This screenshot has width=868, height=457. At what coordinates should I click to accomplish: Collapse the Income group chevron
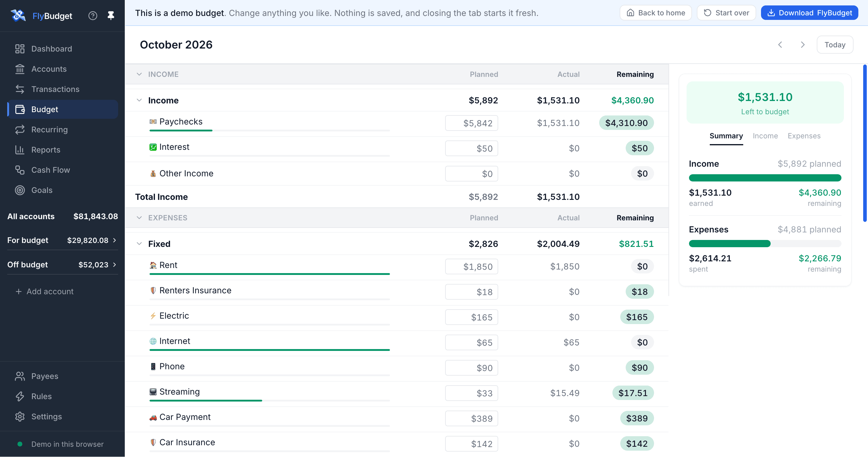(139, 100)
